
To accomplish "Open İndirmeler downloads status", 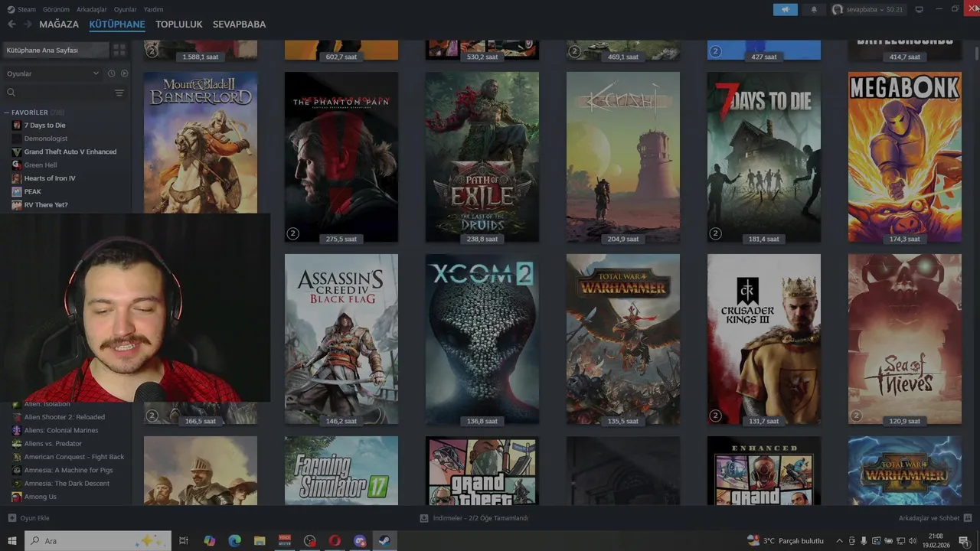I will coord(481,518).
